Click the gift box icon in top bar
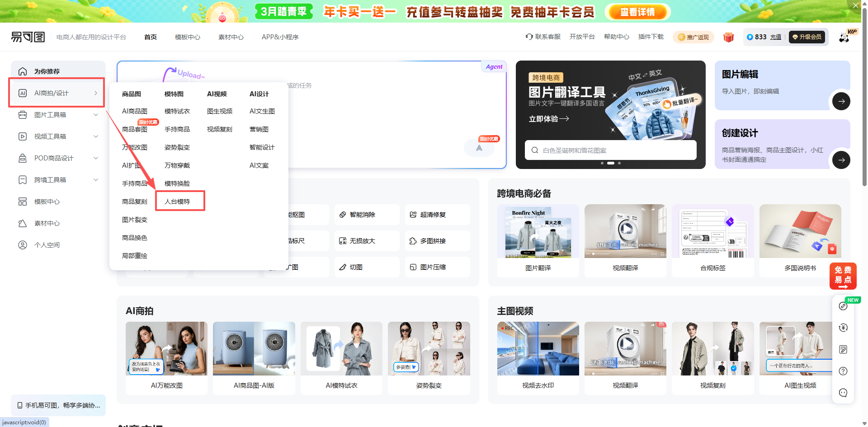 coord(728,37)
